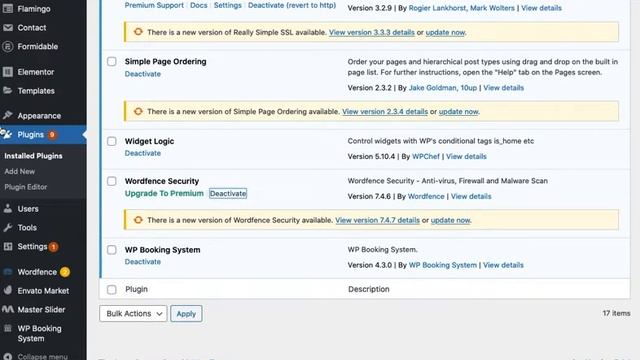View details for WP Booking System
The height and width of the screenshot is (360, 640).
coord(503,265)
